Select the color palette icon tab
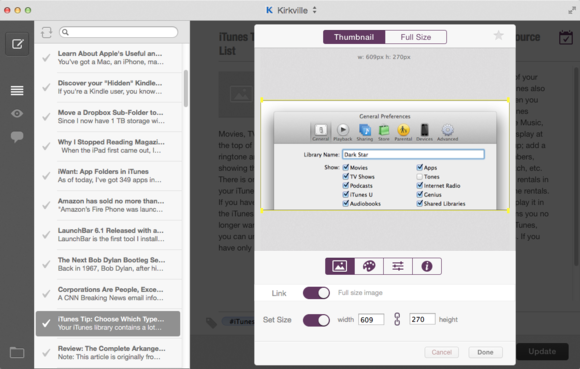This screenshot has height=369, width=580. pyautogui.click(x=369, y=266)
